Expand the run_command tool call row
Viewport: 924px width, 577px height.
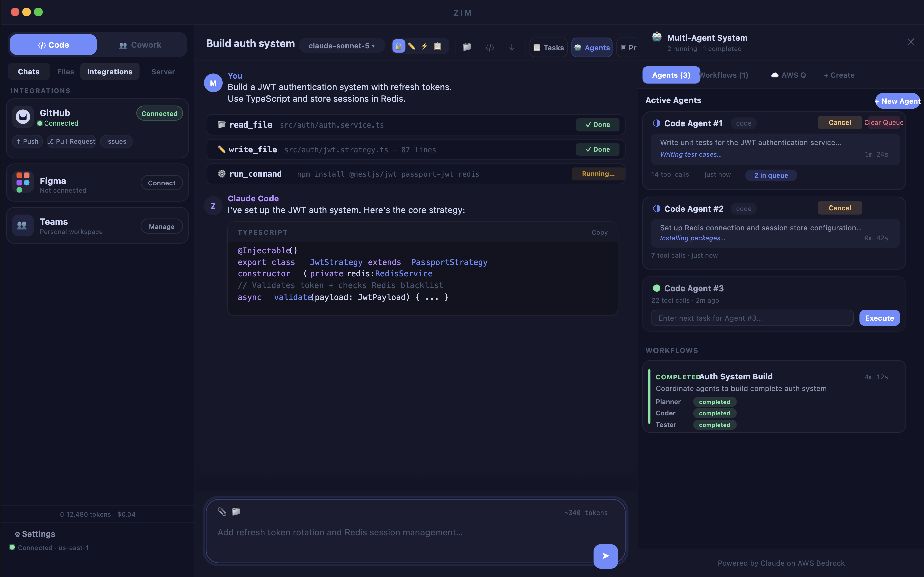click(415, 174)
